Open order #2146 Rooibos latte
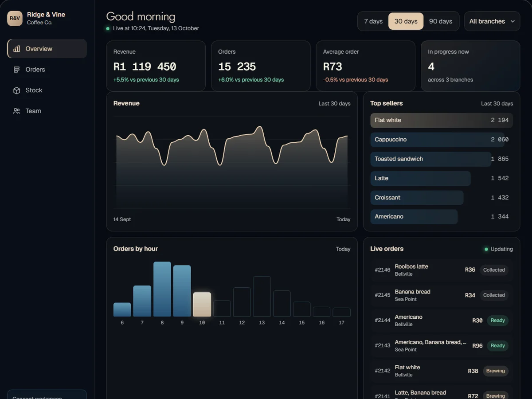Screen dimensions: 532x399 [x=442, y=270]
